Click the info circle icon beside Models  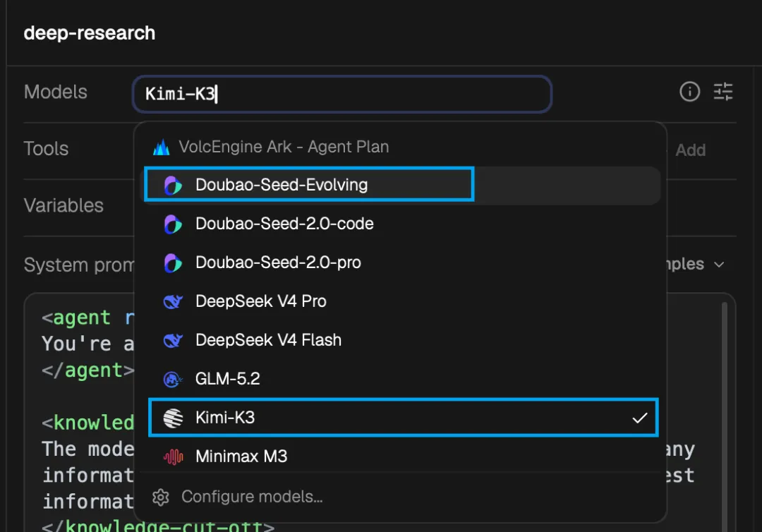click(689, 91)
